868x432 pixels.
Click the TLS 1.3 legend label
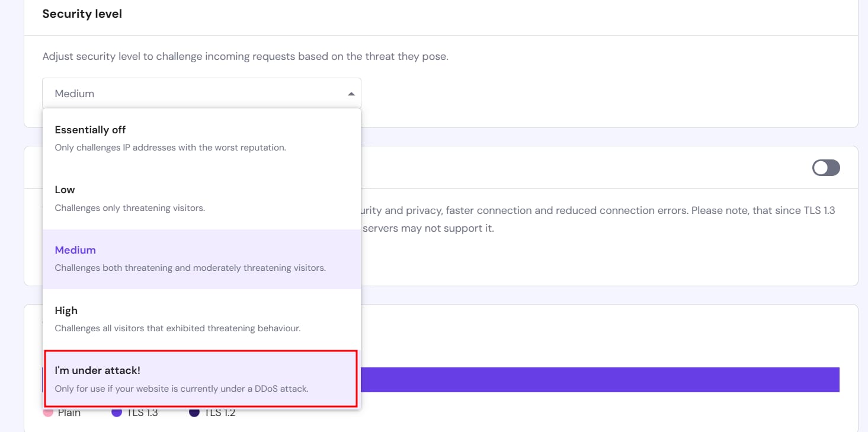(143, 413)
